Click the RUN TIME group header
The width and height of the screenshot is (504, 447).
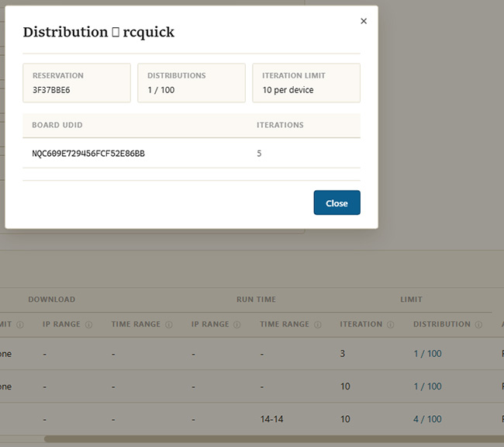(x=256, y=300)
